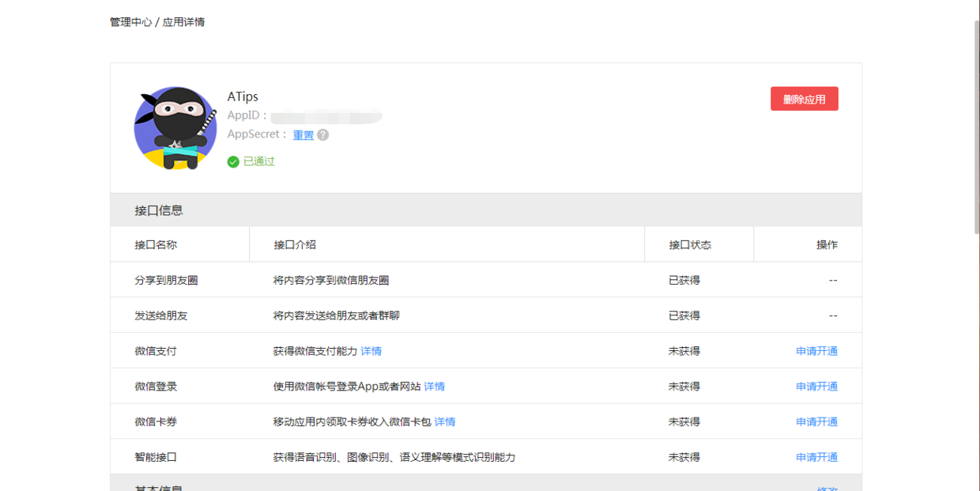Click 未获得 status for 微信支付
Screen dimensions: 980x491
[684, 351]
